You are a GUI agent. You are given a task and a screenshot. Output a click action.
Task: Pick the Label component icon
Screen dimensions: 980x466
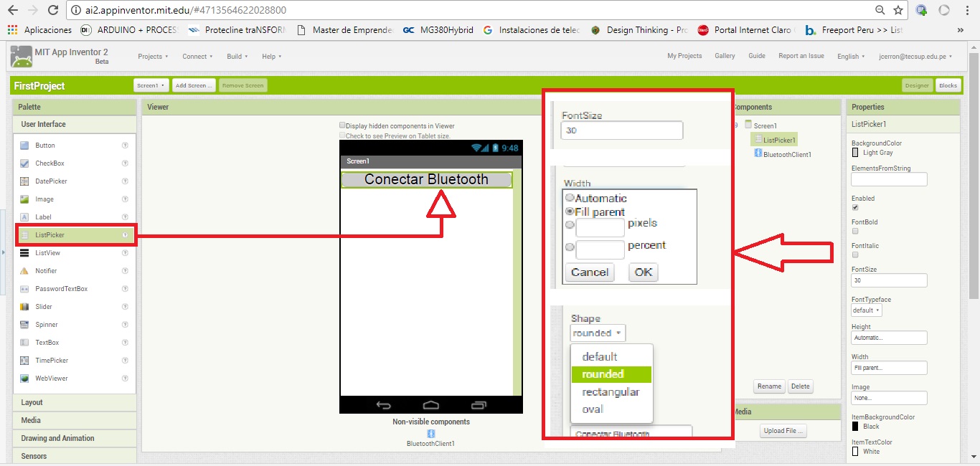[x=24, y=217]
